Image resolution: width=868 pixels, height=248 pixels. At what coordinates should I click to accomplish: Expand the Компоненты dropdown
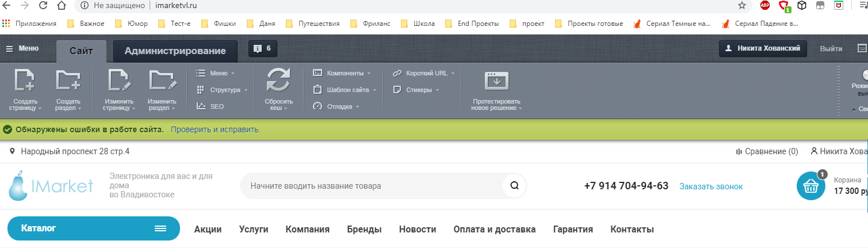coord(342,73)
